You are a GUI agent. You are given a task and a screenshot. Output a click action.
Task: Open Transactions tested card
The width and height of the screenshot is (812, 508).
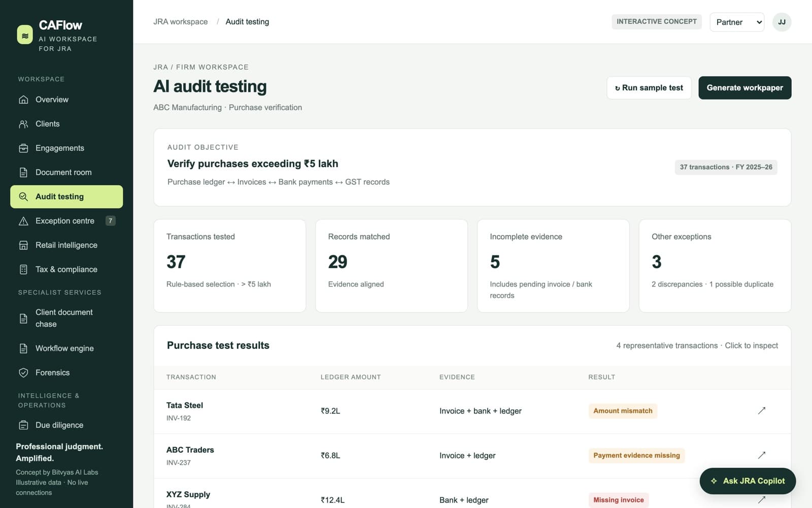pyautogui.click(x=229, y=266)
